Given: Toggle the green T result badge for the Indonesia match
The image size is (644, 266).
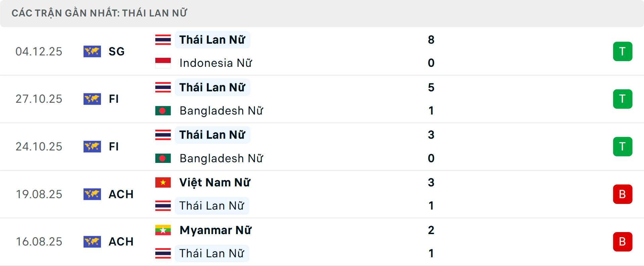Looking at the screenshot, I should tap(623, 51).
